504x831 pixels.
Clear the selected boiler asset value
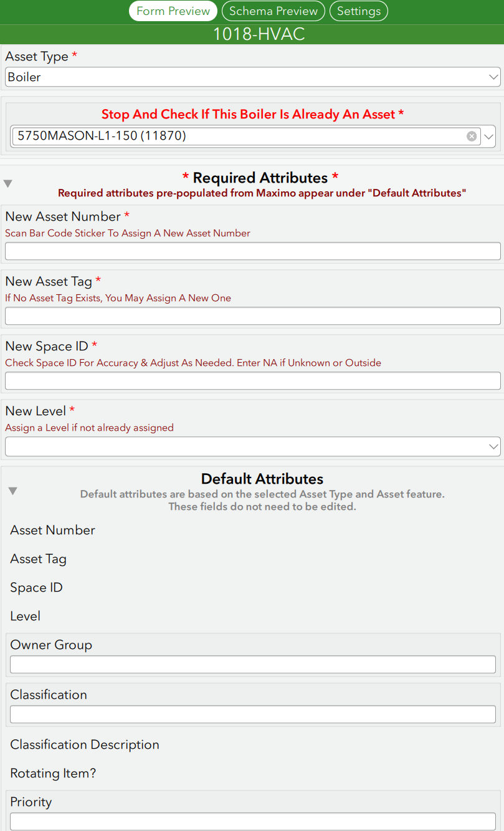[472, 136]
